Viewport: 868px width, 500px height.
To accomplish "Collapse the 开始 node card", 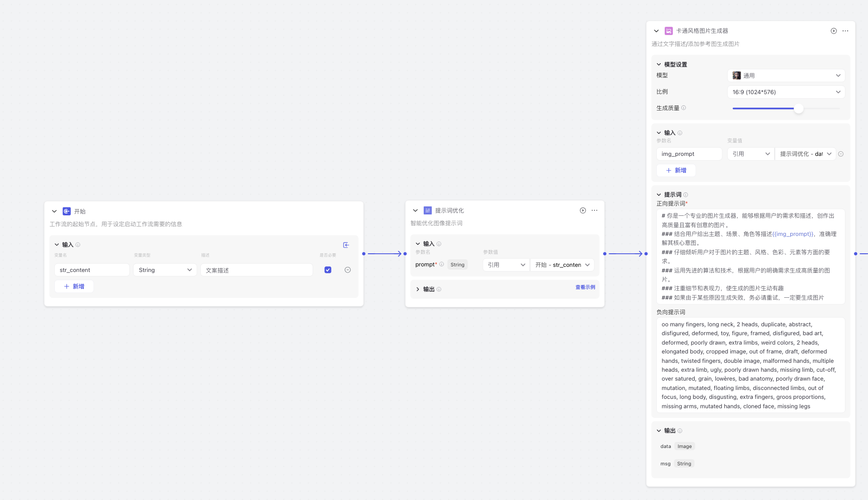I will click(x=54, y=212).
